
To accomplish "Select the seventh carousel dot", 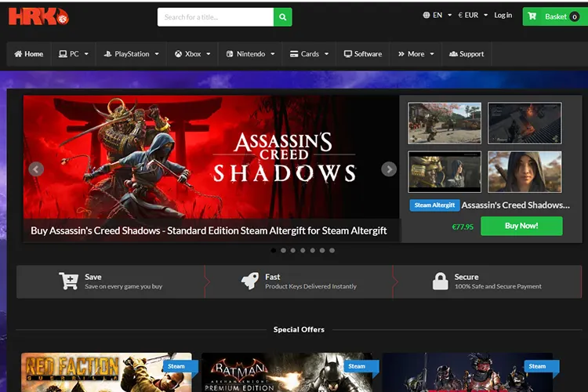I will point(332,250).
